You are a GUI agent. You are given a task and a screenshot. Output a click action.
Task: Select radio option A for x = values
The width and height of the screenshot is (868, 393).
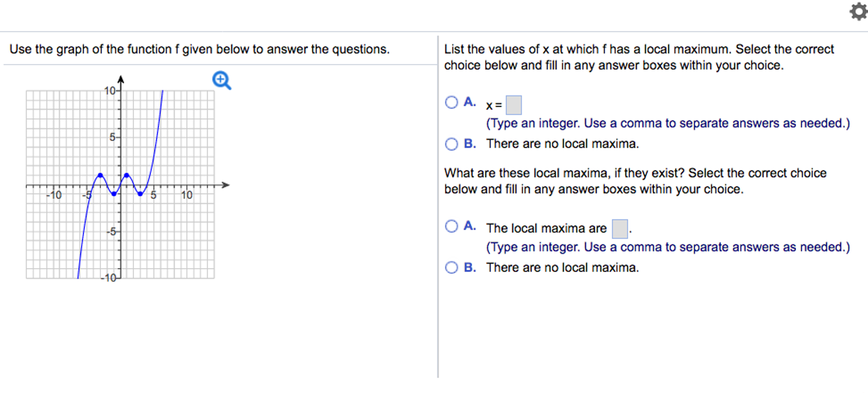click(451, 102)
